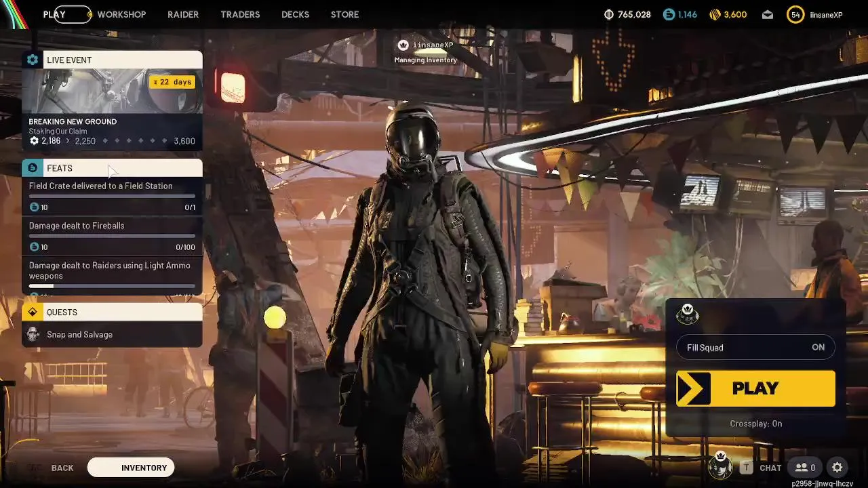Open the WORKSHOP tab
Screen dimensions: 868x488
click(121, 14)
